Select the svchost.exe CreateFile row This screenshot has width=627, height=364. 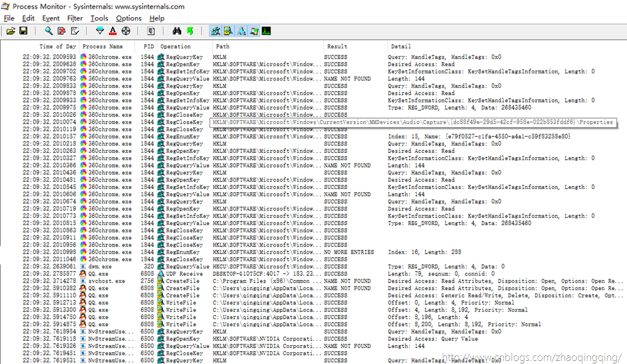point(313,281)
